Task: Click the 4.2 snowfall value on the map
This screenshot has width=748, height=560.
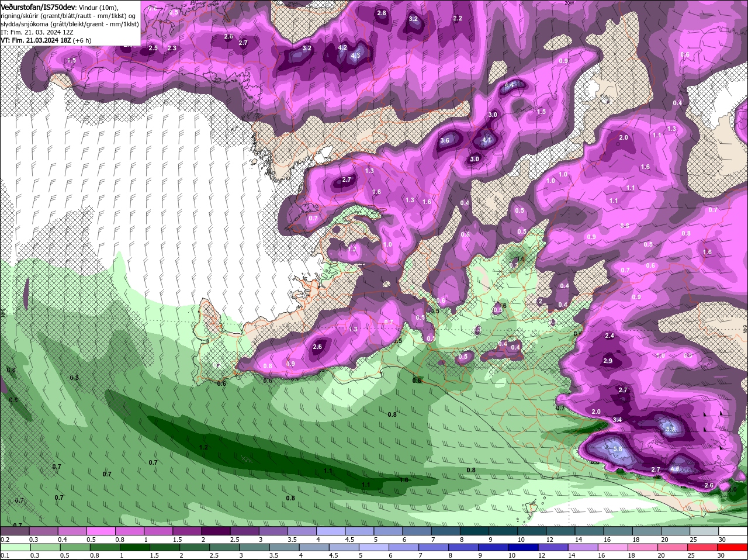Action: (x=343, y=48)
